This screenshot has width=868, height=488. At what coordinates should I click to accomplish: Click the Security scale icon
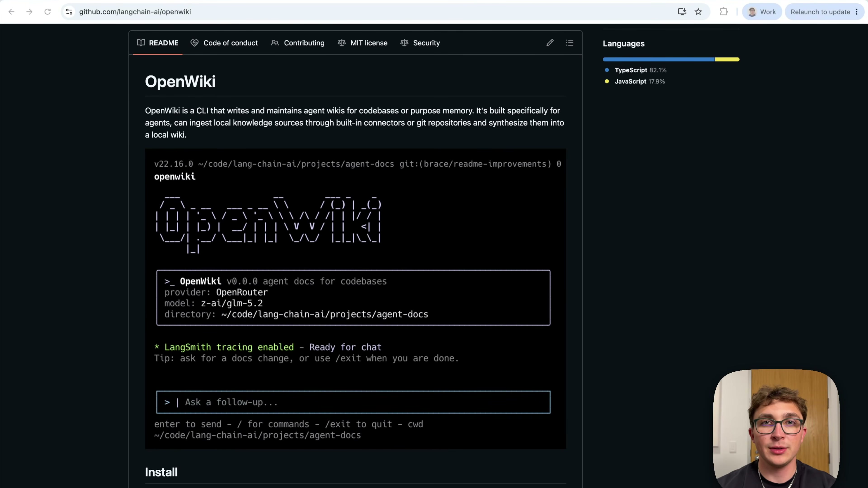click(404, 43)
